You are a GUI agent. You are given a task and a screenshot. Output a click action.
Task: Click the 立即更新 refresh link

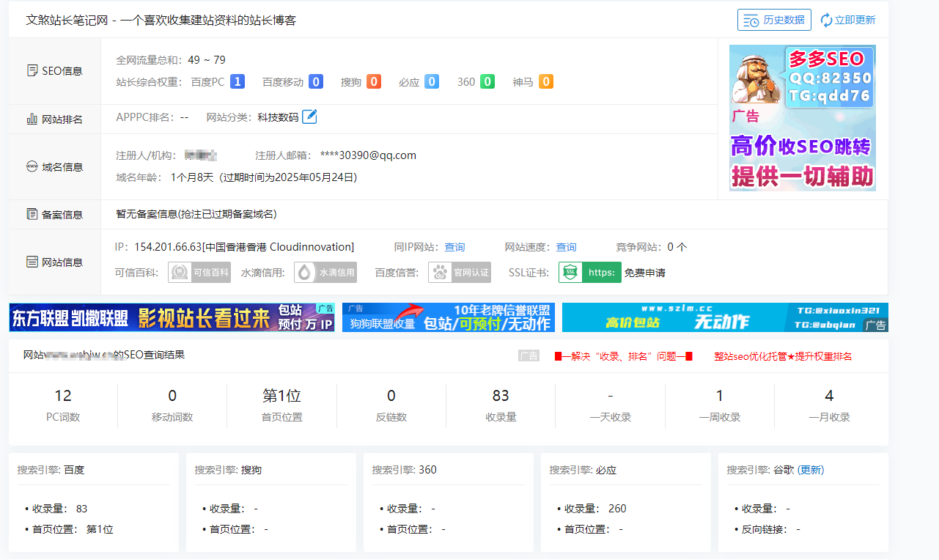point(855,20)
